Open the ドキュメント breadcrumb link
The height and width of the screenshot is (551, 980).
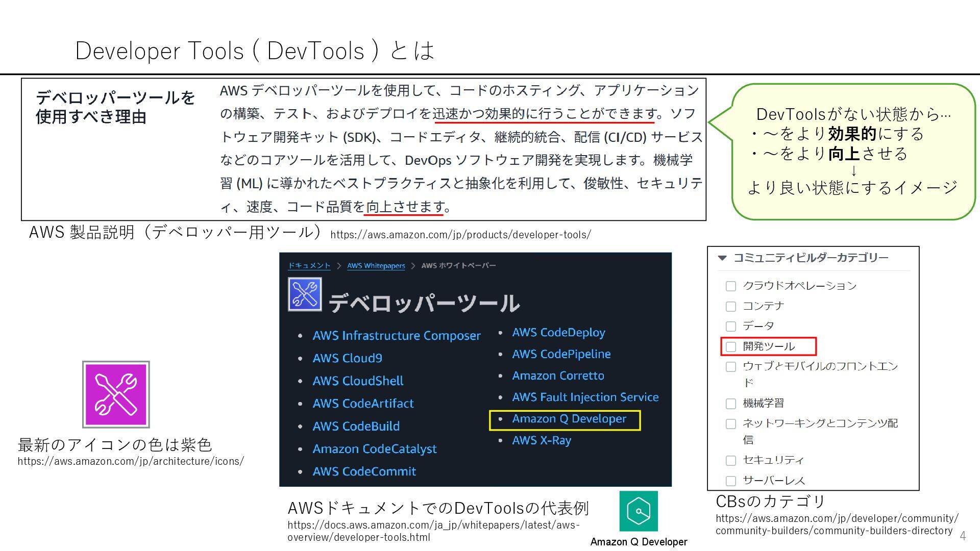[309, 266]
